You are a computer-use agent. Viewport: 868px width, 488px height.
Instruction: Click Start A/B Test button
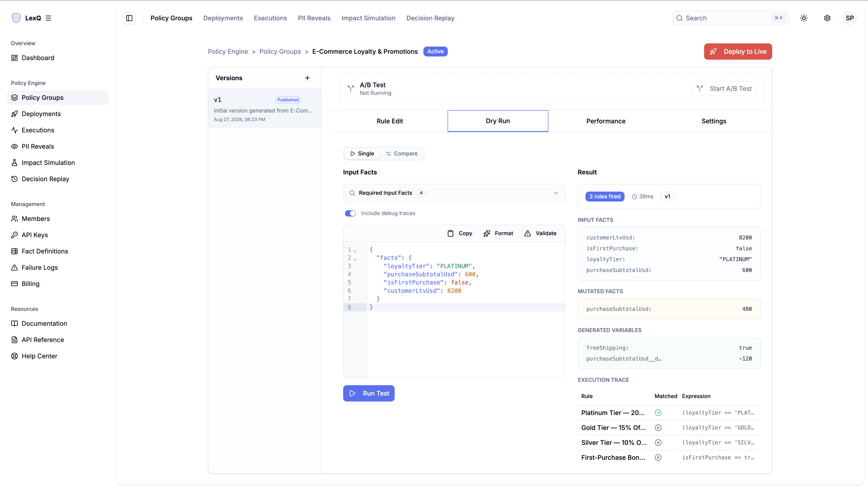pos(724,89)
